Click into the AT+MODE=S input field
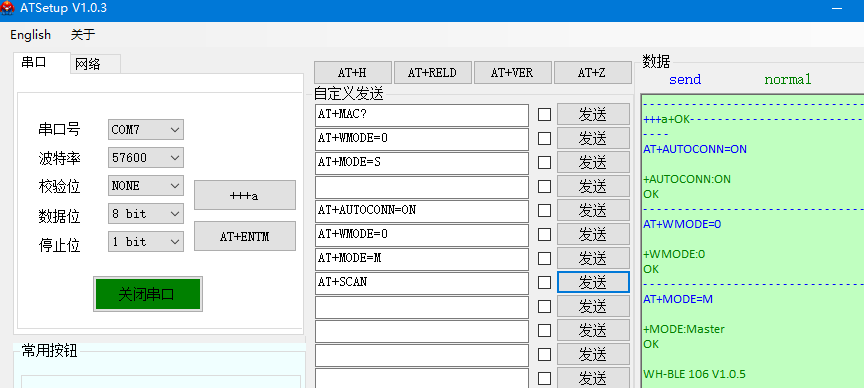 [x=422, y=163]
